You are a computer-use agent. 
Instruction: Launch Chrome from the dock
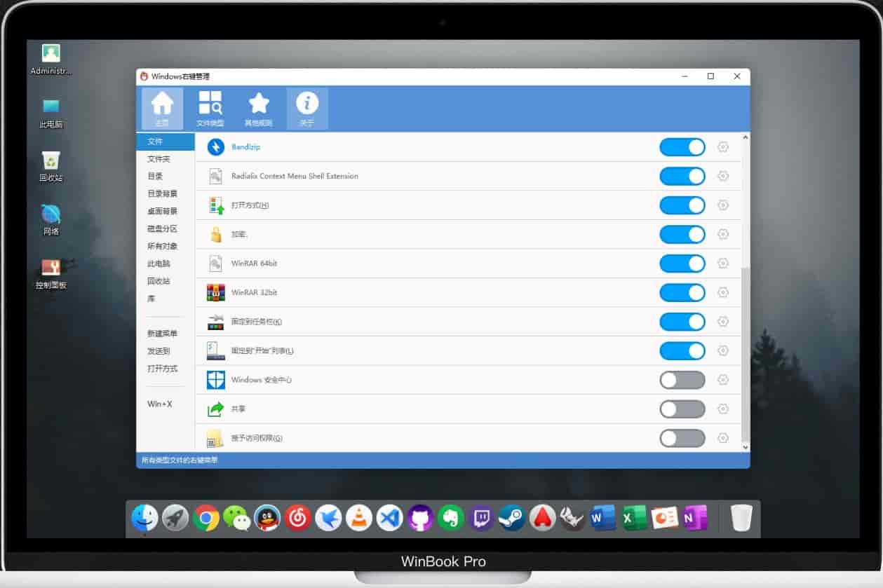(206, 519)
